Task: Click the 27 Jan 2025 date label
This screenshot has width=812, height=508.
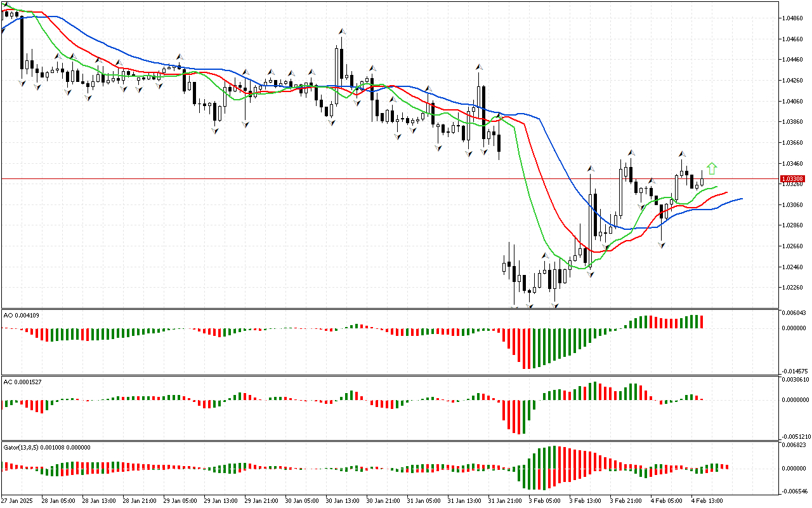Action: [17, 501]
